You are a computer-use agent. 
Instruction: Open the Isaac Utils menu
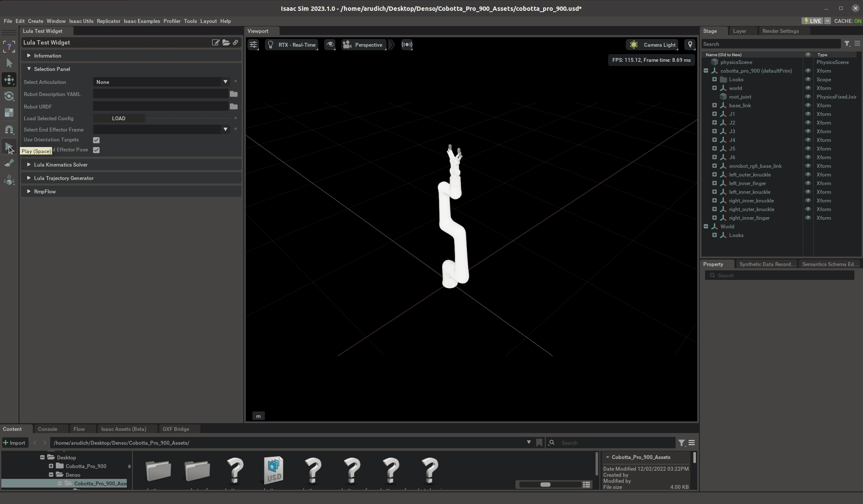point(81,21)
